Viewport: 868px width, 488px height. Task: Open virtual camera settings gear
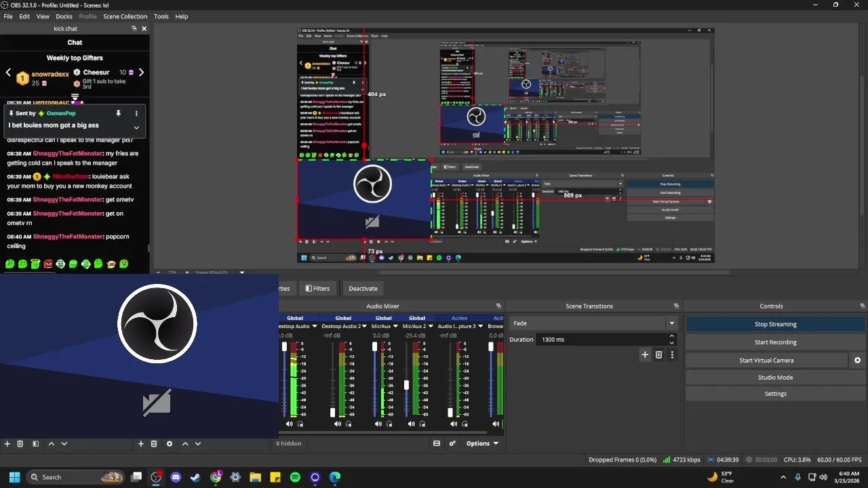pyautogui.click(x=857, y=361)
